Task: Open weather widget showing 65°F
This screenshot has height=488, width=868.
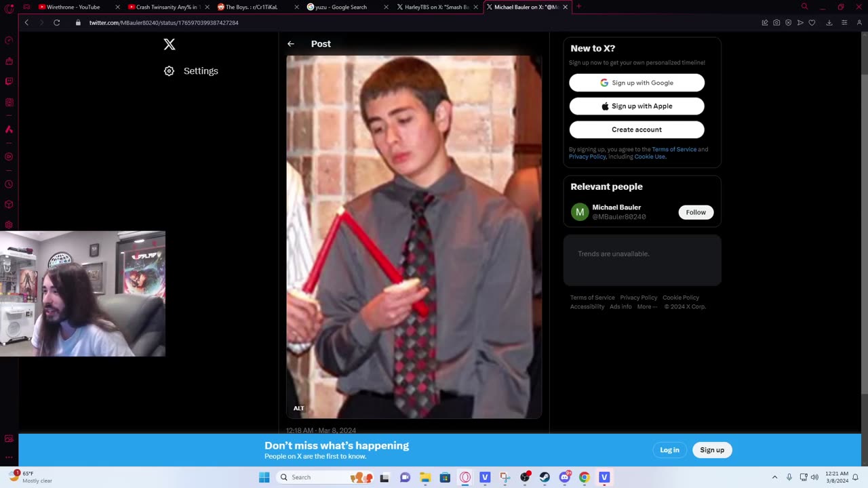Action: click(x=31, y=477)
